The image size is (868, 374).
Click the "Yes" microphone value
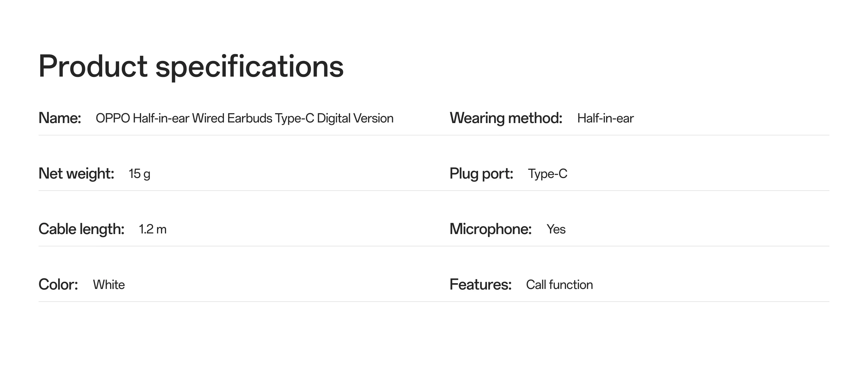click(556, 229)
